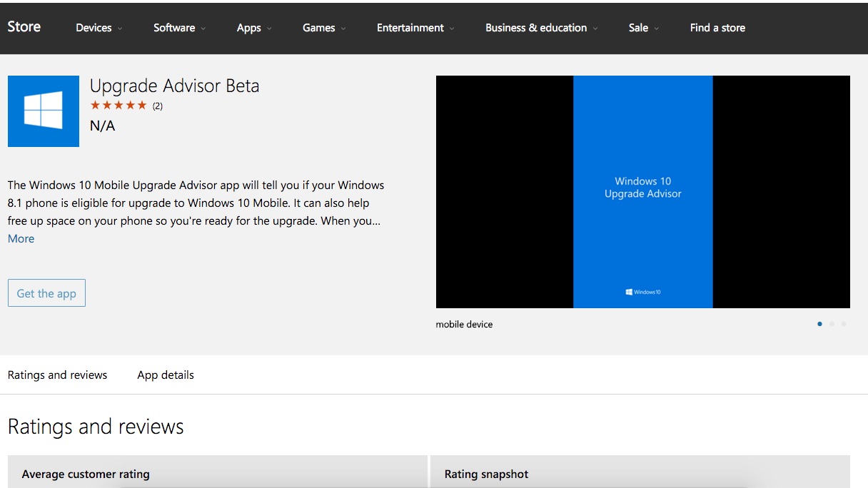Select the second carousel dot indicator
The height and width of the screenshot is (488, 868).
coord(832,324)
